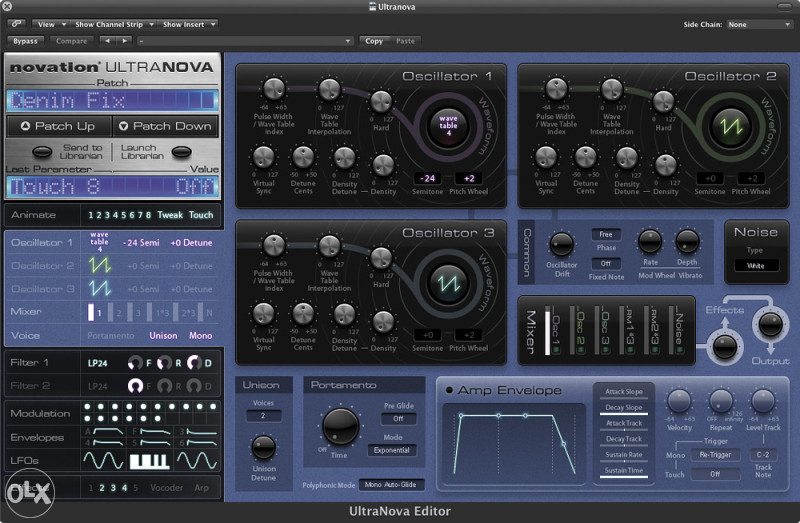Click the Oscillator Drift knob
800x523 pixels.
tap(561, 244)
